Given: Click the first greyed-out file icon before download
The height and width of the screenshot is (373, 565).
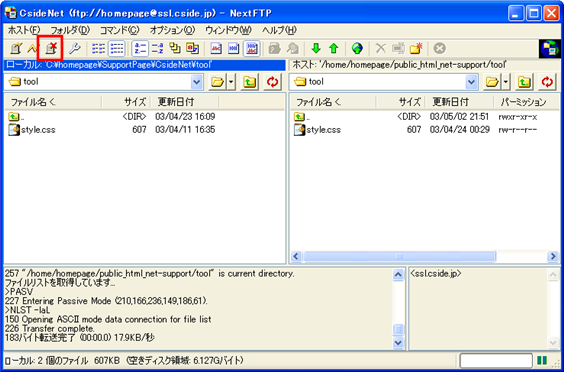Looking at the screenshot, I should point(275,48).
